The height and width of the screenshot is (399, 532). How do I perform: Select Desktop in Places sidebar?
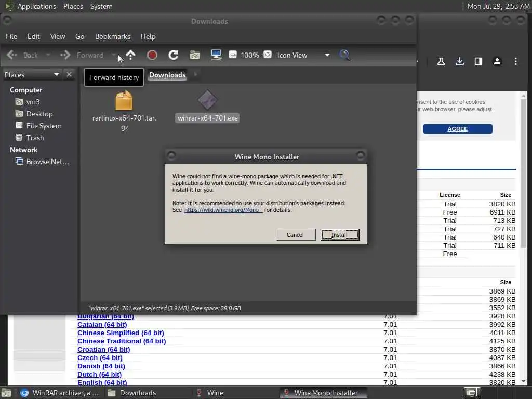[x=34, y=114]
